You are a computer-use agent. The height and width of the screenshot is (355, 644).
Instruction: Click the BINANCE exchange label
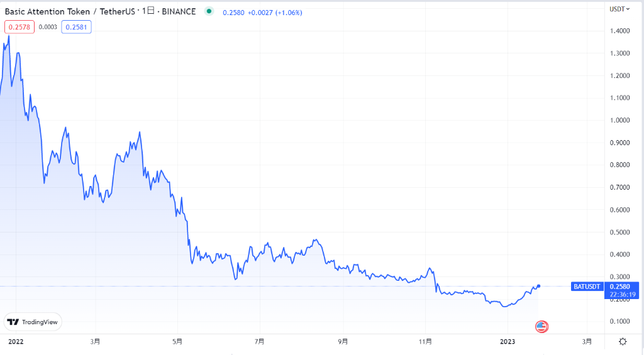179,11
